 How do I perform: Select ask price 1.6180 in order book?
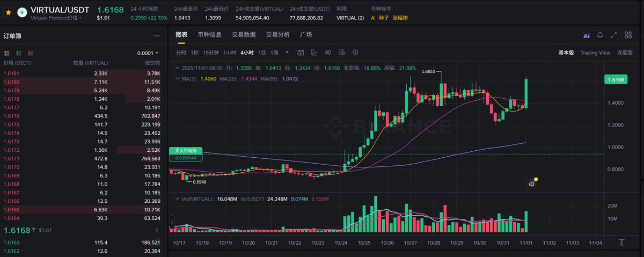pyautogui.click(x=11, y=82)
